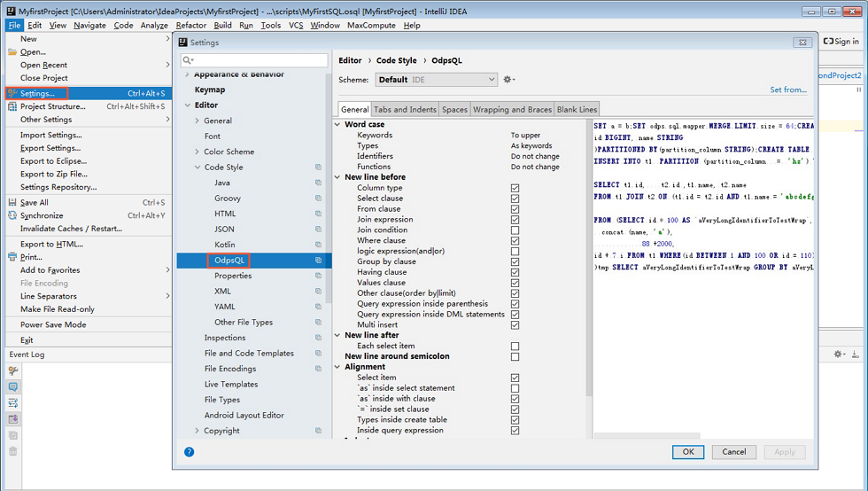
Task: Click the Event Log balloon notification icon
Action: click(13, 386)
